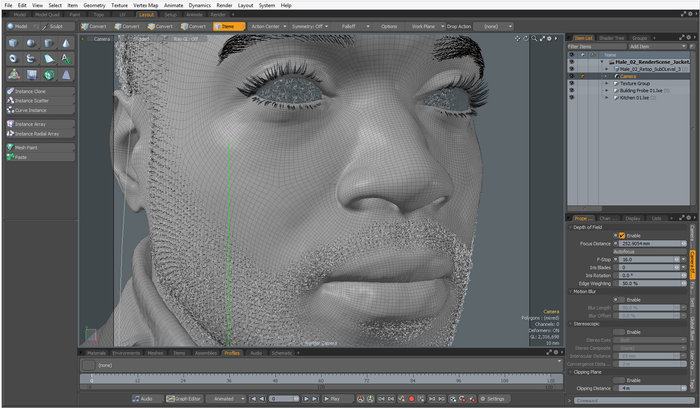Open the Symmetry: Off dropdown
The image size is (700, 408).
tap(311, 26)
